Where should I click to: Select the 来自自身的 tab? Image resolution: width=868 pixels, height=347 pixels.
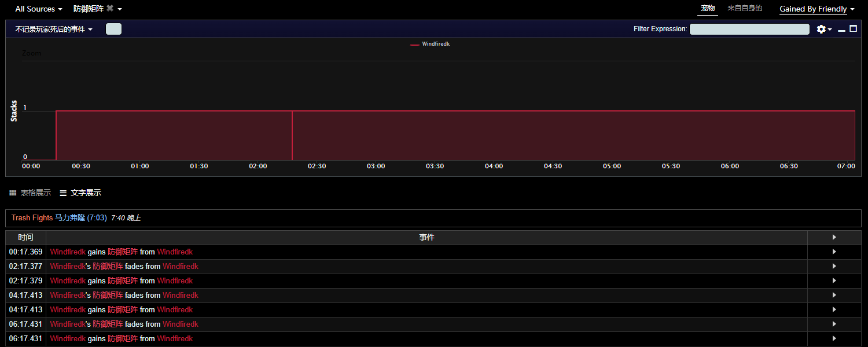(745, 8)
